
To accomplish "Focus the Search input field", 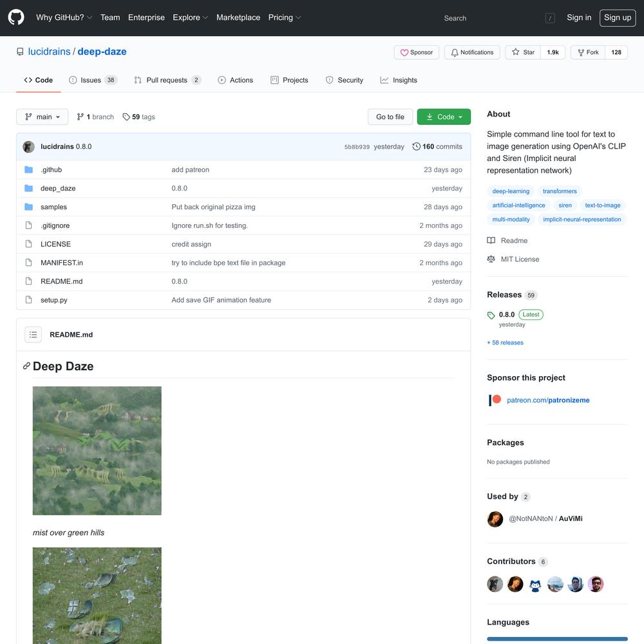I will [498, 18].
